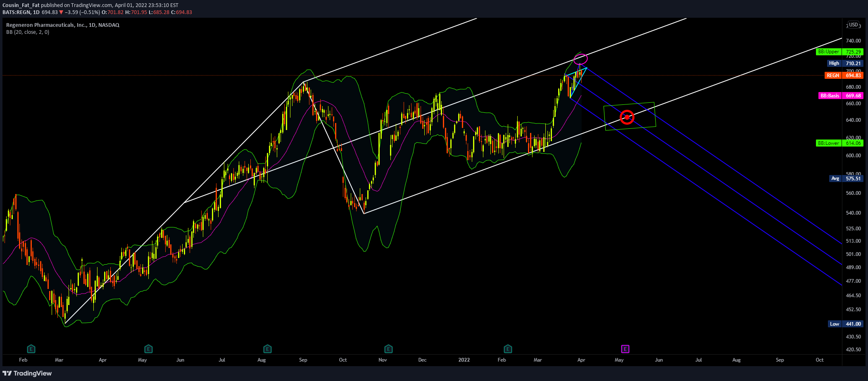Click the 600.00 price axis value
The image size is (868, 381).
pos(854,156)
